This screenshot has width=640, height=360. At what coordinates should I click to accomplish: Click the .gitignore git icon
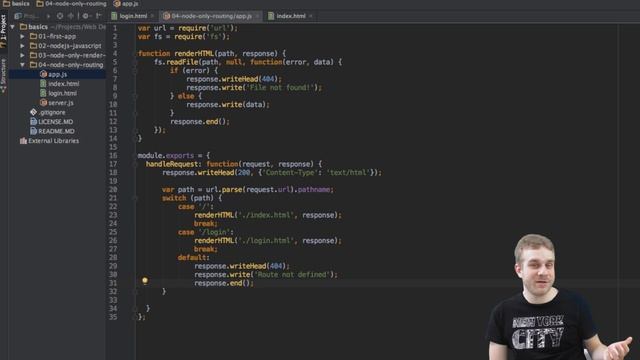click(33, 112)
